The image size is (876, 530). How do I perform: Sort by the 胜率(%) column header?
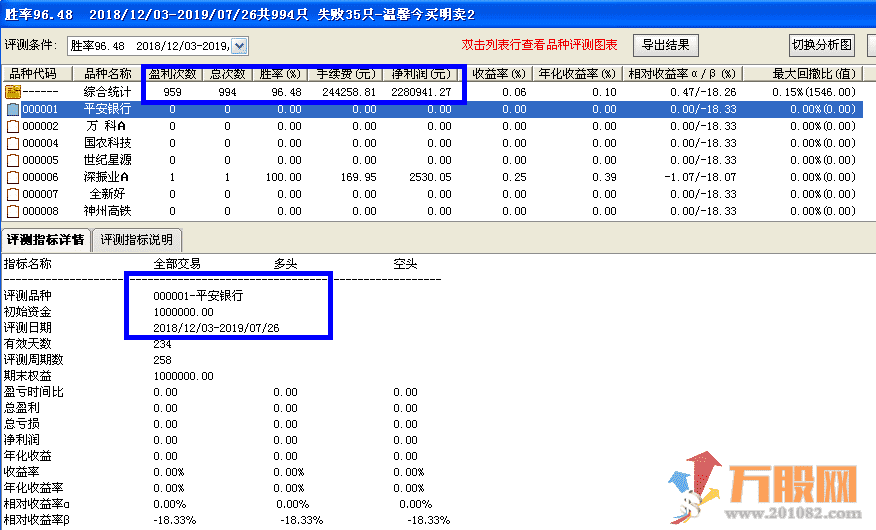(280, 74)
